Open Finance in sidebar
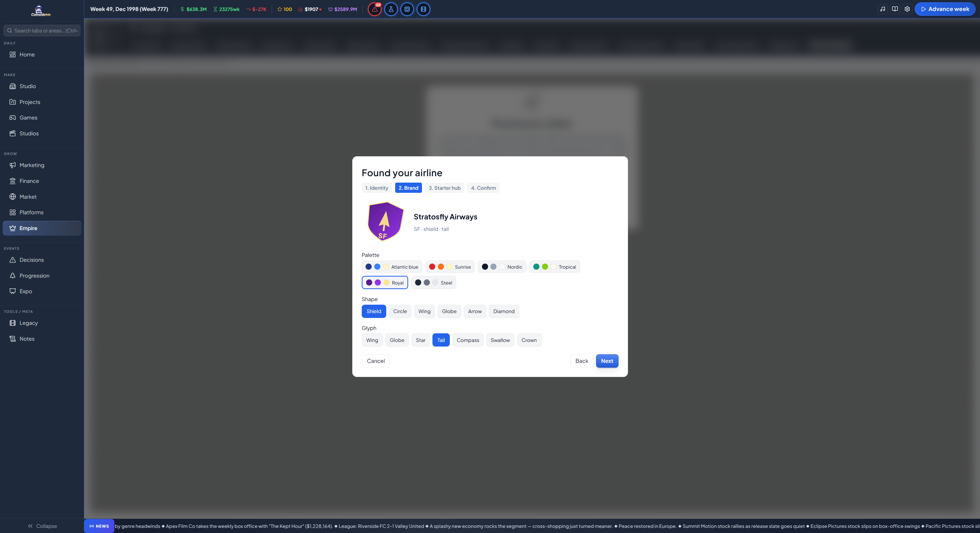The height and width of the screenshot is (533, 980). [42, 181]
